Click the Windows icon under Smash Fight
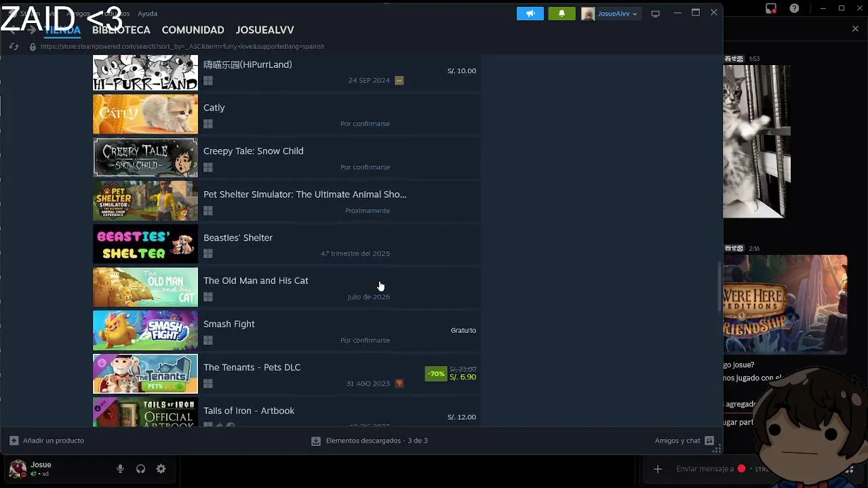868x488 pixels. point(208,340)
